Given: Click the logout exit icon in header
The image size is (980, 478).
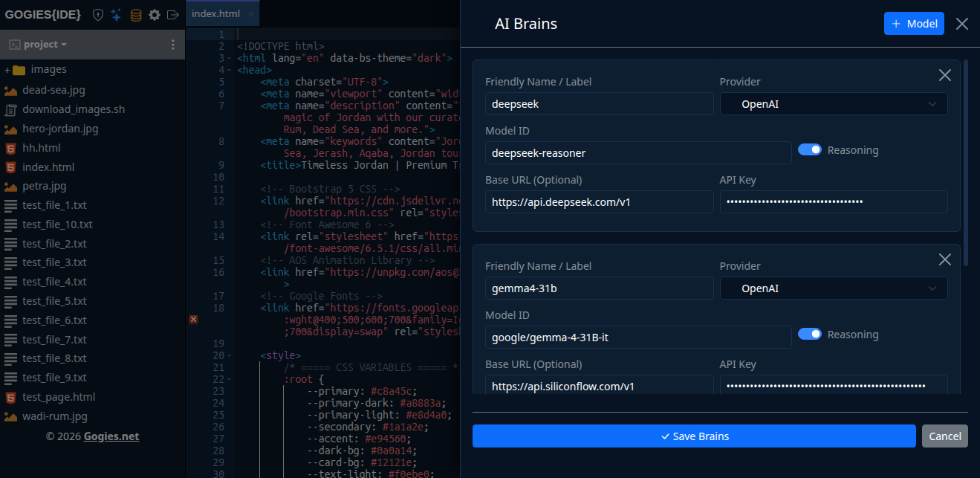Looking at the screenshot, I should (173, 15).
